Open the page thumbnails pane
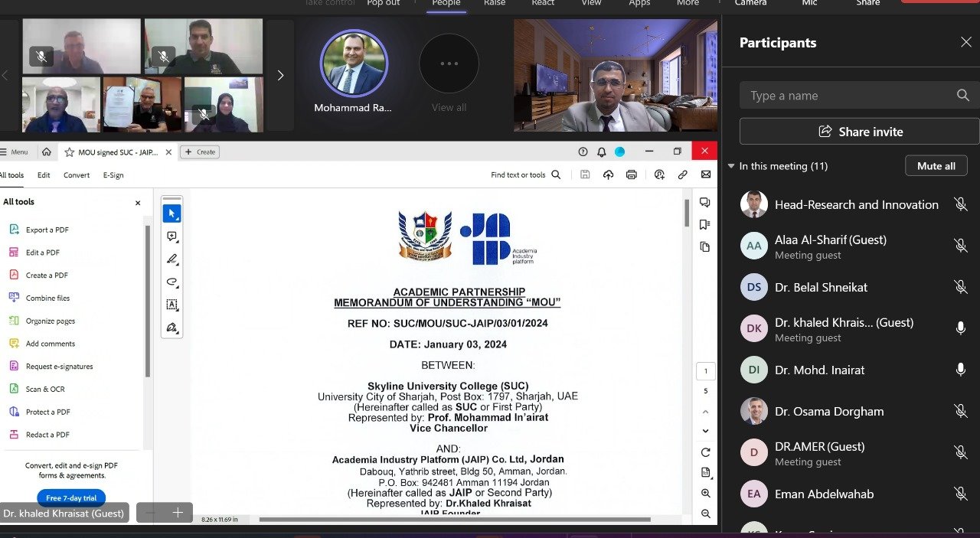Viewport: 980px width, 538px height. click(704, 246)
